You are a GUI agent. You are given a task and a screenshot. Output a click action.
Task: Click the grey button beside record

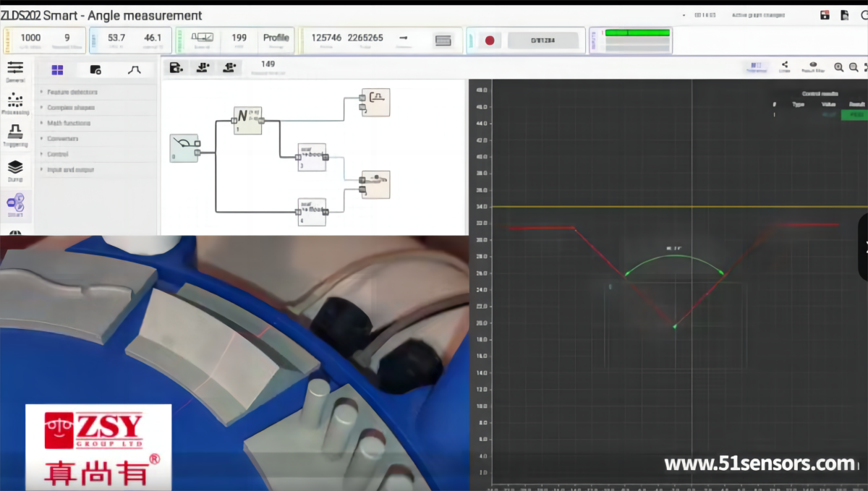pyautogui.click(x=543, y=40)
